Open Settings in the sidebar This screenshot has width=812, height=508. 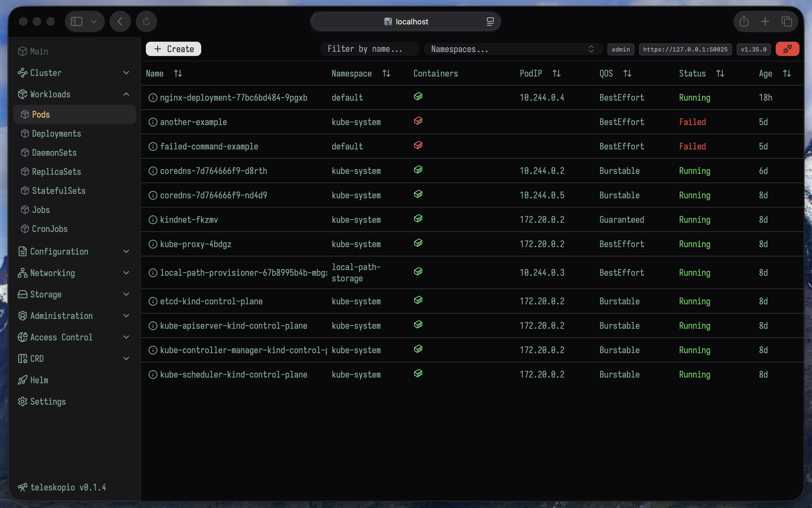pyautogui.click(x=74, y=402)
